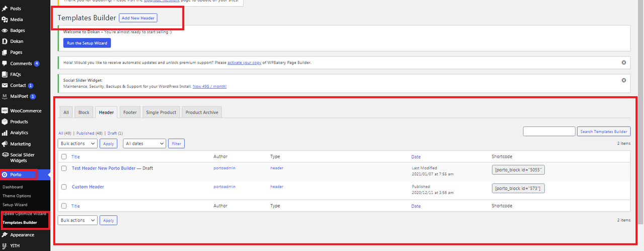Screen dimensions: 644x251
Task: Click the Porto circle icon in sidebar
Action: 5,175
